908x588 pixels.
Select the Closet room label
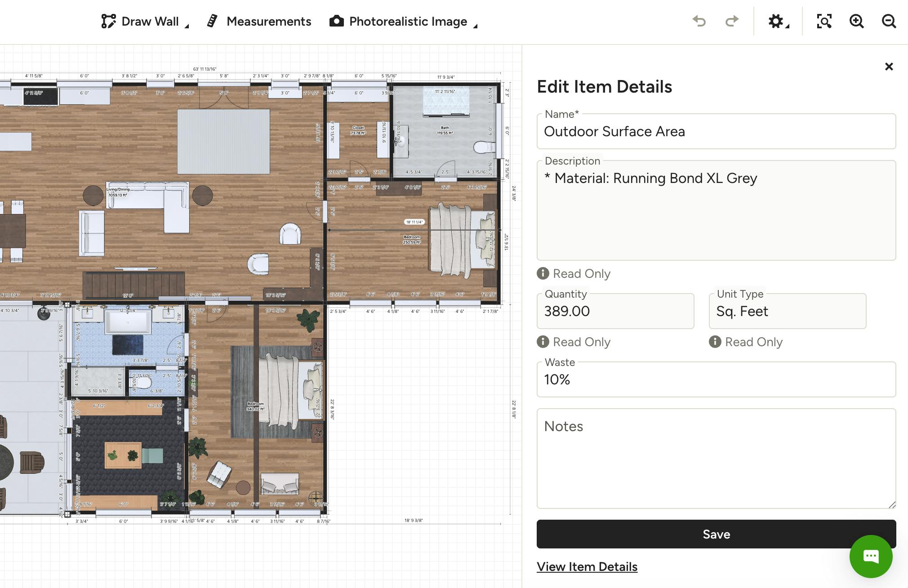point(358,130)
